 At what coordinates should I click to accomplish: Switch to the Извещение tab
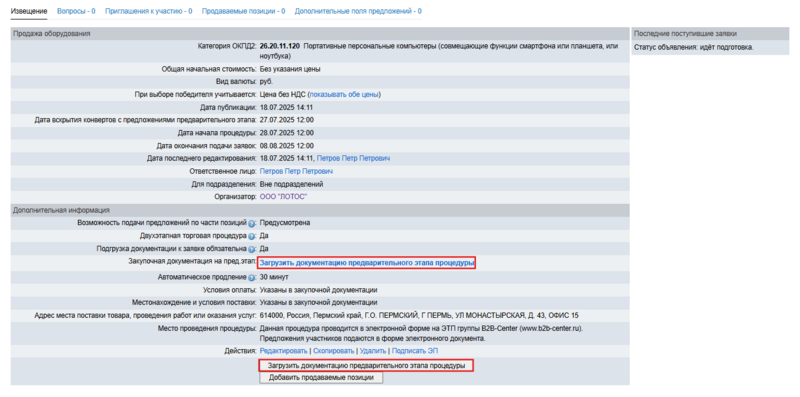29,11
